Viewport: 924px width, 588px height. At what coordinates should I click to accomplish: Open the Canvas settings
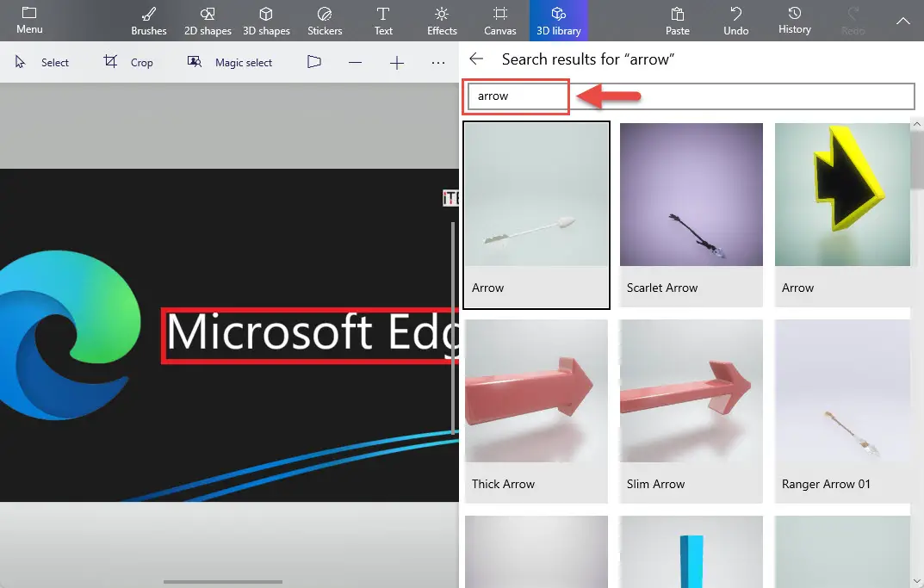[x=499, y=21]
